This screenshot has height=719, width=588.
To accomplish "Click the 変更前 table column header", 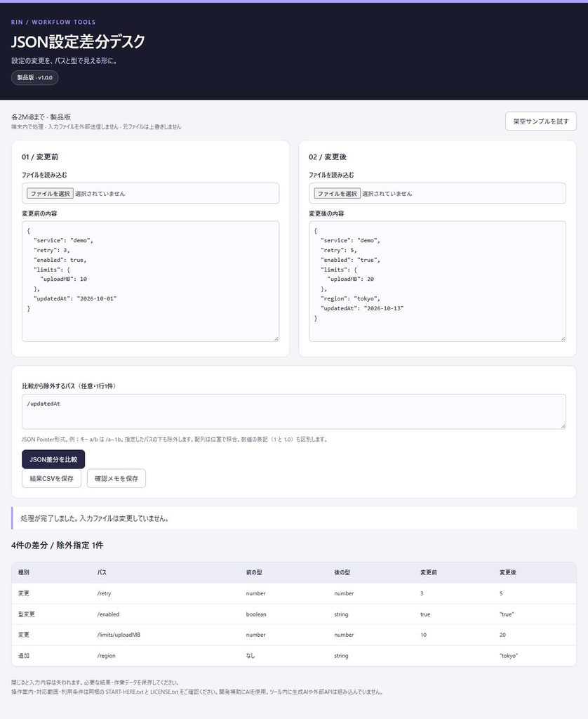I will pyautogui.click(x=429, y=572).
